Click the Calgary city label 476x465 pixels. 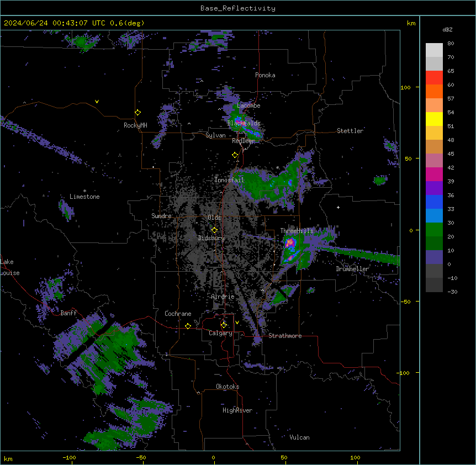pos(220,333)
